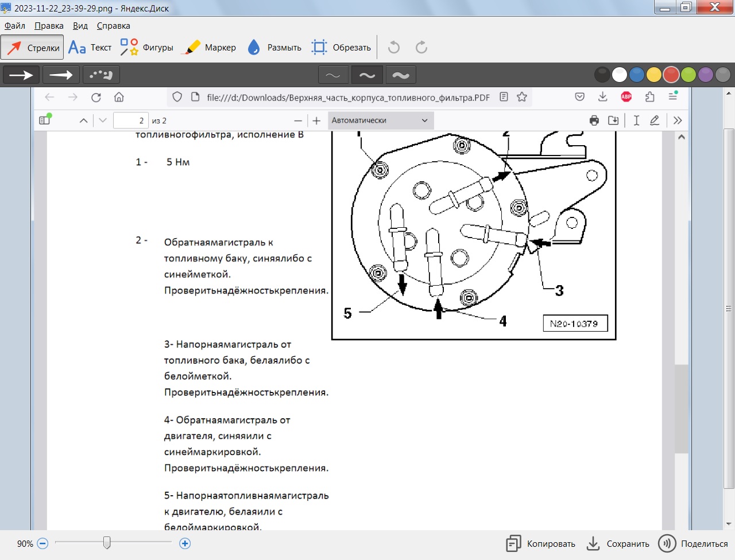Click the browser forward arrow
The width and height of the screenshot is (735, 560).
tap(73, 97)
